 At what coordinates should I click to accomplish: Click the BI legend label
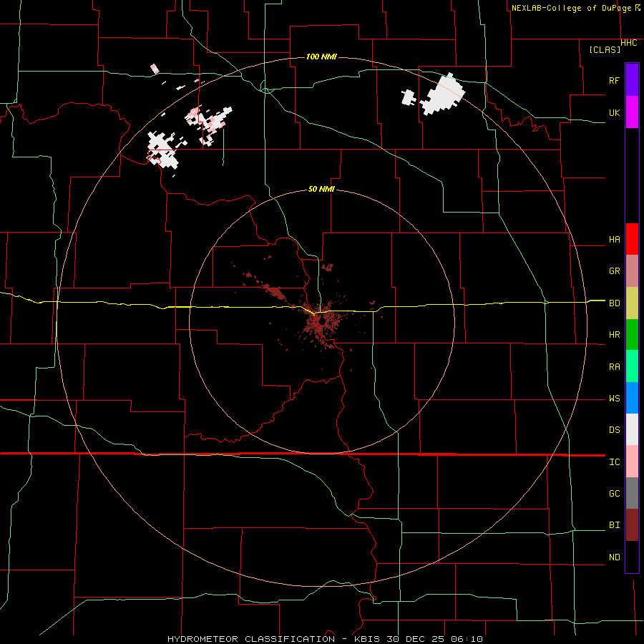click(x=614, y=525)
